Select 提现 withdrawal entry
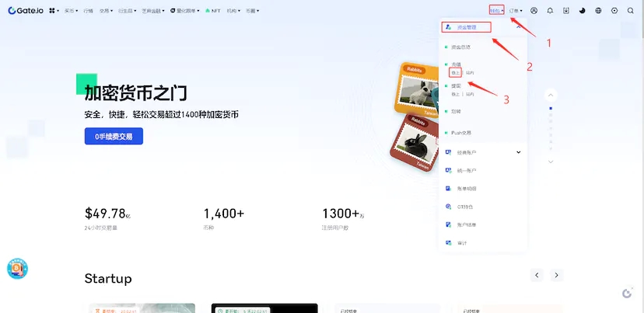644x313 pixels. click(x=456, y=86)
